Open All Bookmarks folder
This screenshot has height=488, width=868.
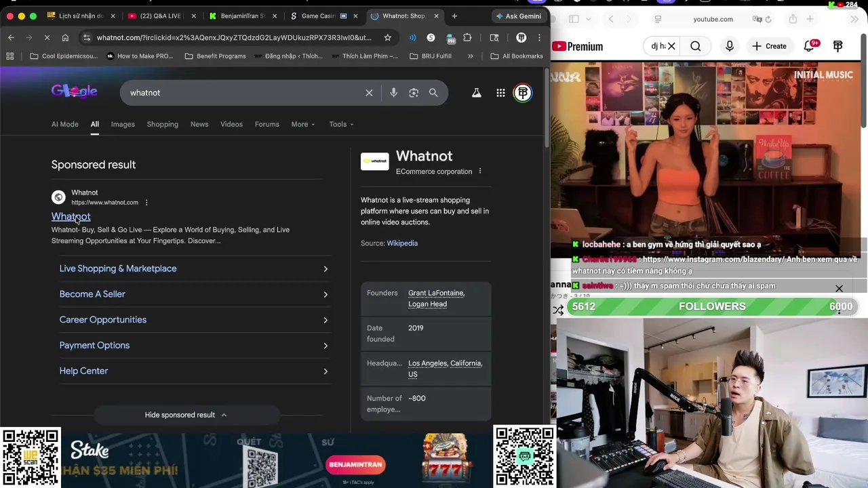[517, 56]
